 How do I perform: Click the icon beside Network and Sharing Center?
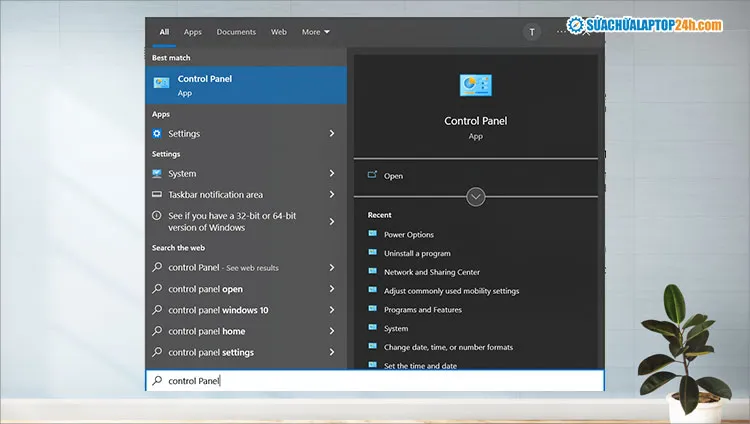[x=373, y=271]
